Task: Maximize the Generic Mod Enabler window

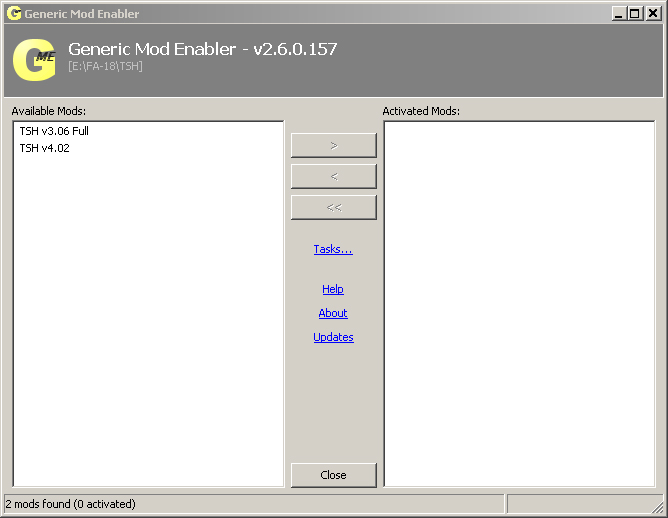Action: coord(635,14)
